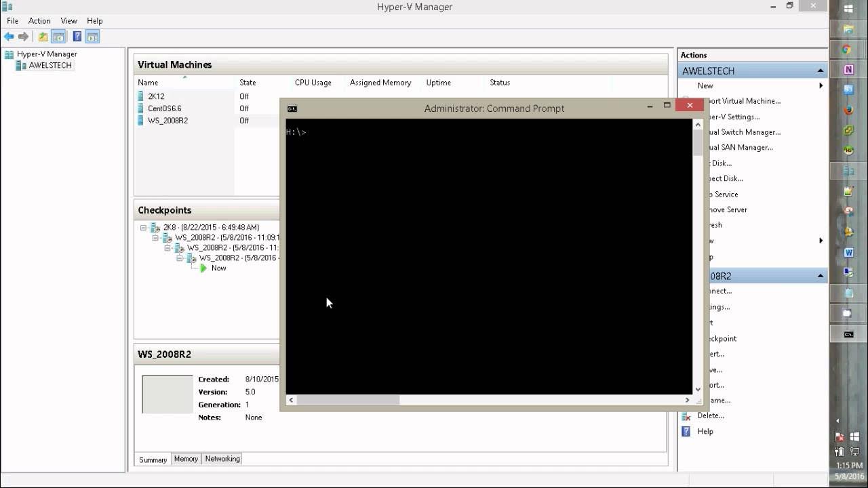868x488 pixels.
Task: Click the Version value 5.0
Action: coord(250,392)
